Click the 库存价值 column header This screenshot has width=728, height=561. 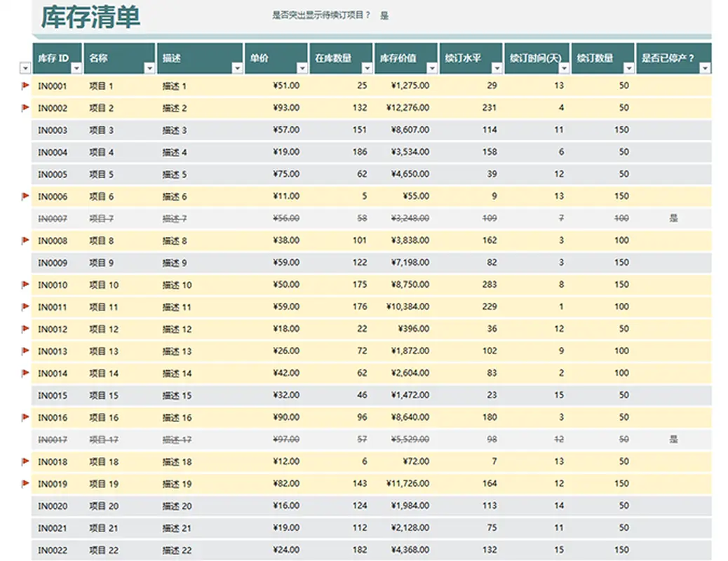pyautogui.click(x=406, y=58)
